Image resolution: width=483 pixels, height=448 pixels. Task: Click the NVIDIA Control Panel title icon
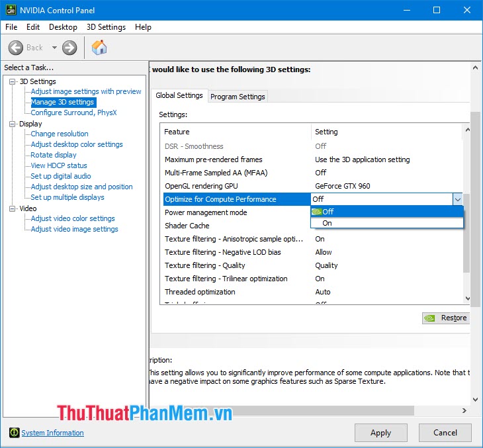click(11, 10)
